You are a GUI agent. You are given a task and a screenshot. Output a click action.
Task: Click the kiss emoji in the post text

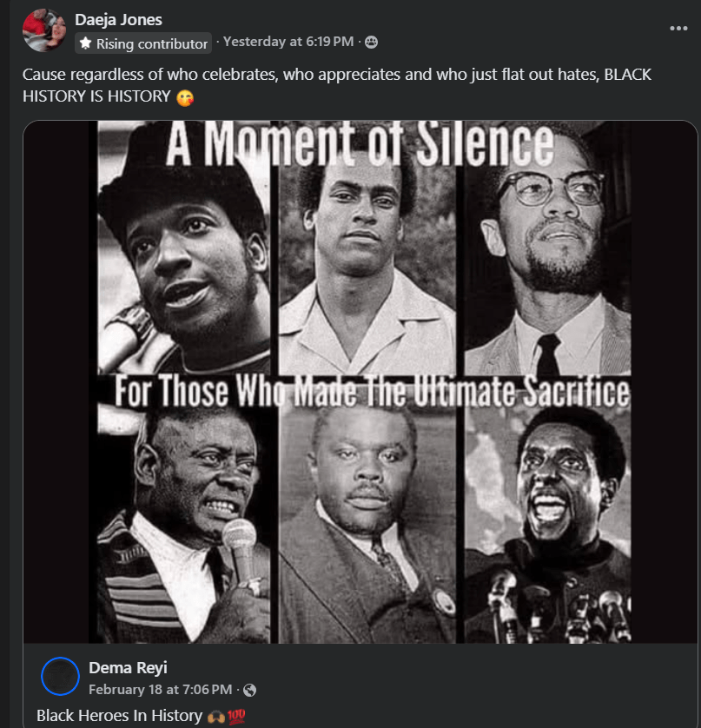point(185,97)
